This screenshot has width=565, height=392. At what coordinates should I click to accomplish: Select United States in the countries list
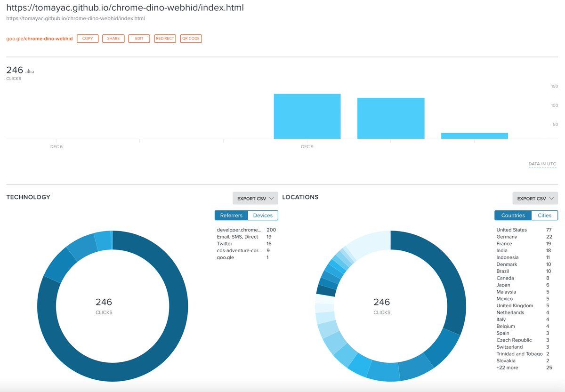[511, 230]
